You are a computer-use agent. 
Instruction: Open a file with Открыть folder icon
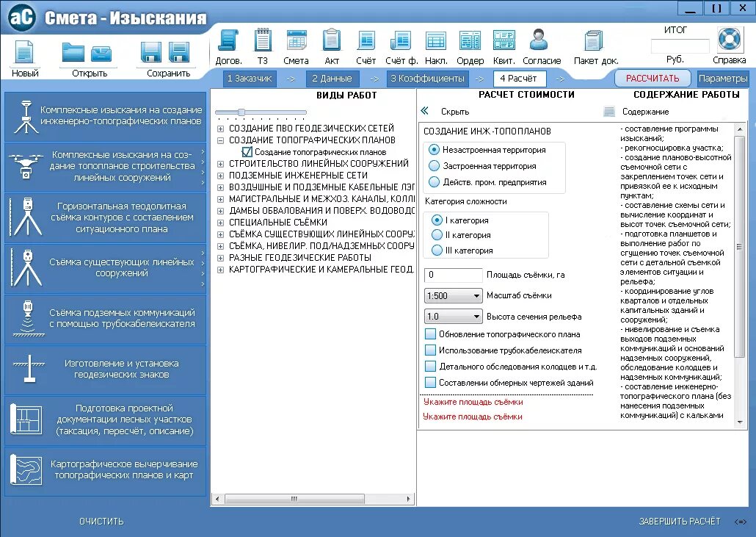(73, 53)
